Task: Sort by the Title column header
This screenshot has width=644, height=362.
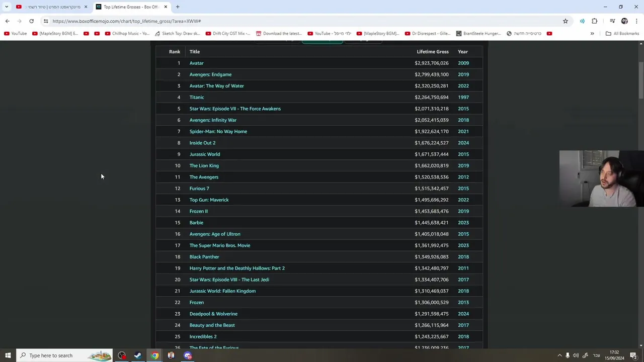Action: point(195,52)
